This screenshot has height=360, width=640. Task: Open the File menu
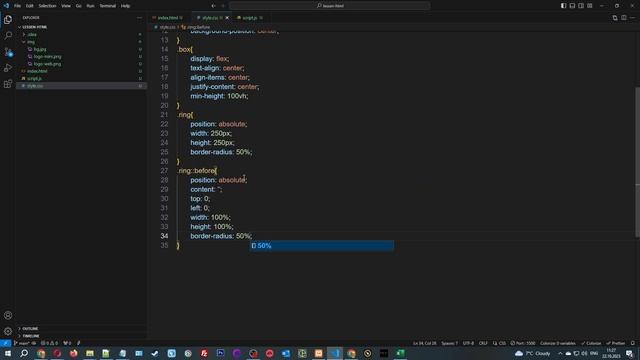point(17,6)
